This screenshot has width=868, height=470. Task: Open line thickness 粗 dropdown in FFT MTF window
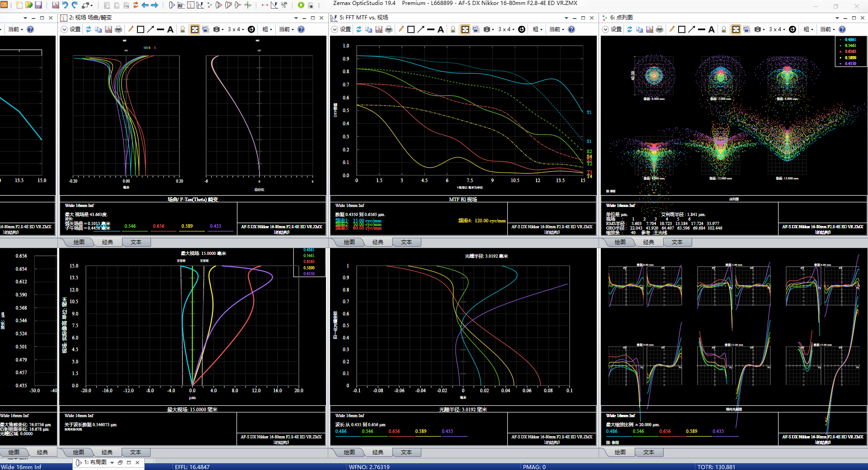click(538, 29)
